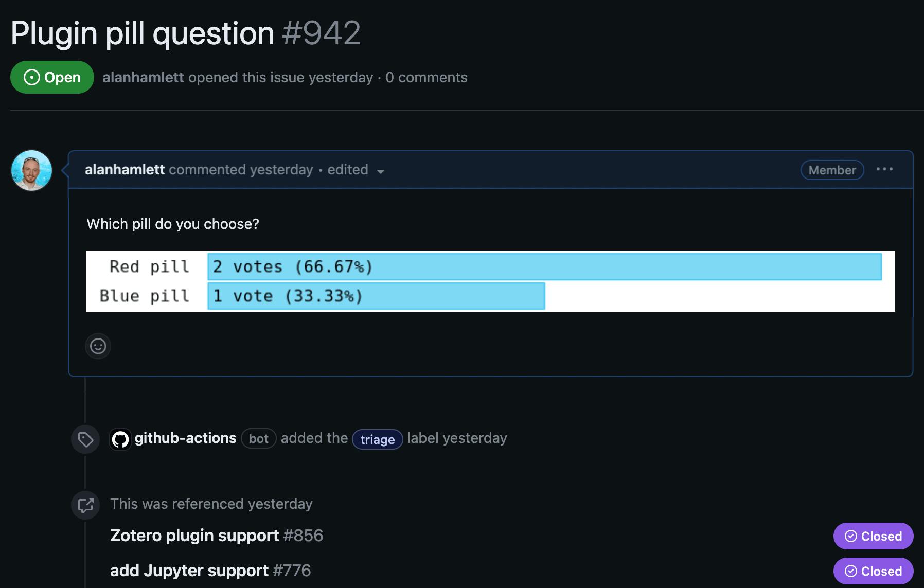924x588 pixels.
Task: Click Closed badge for Zotero issue
Action: click(873, 536)
